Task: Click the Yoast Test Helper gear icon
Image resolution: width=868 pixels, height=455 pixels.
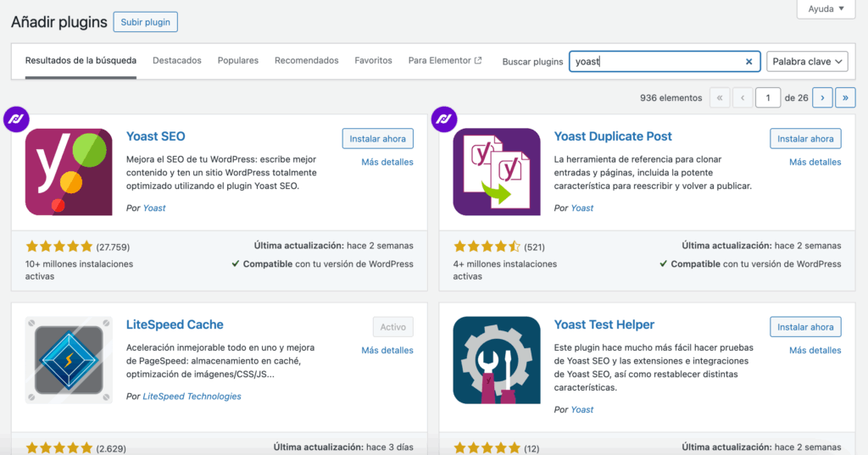Action: [497, 360]
